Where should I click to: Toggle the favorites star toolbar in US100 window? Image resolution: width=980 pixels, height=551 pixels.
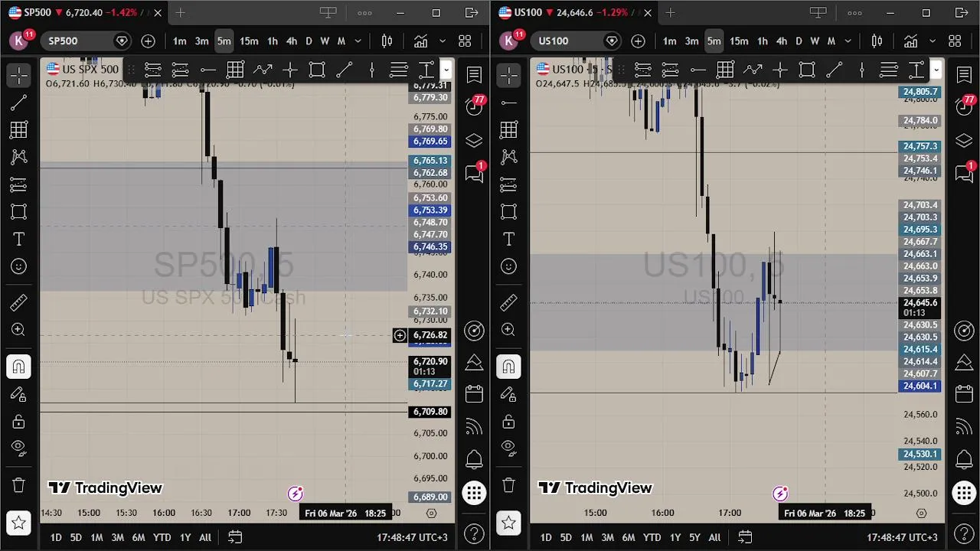coord(509,523)
